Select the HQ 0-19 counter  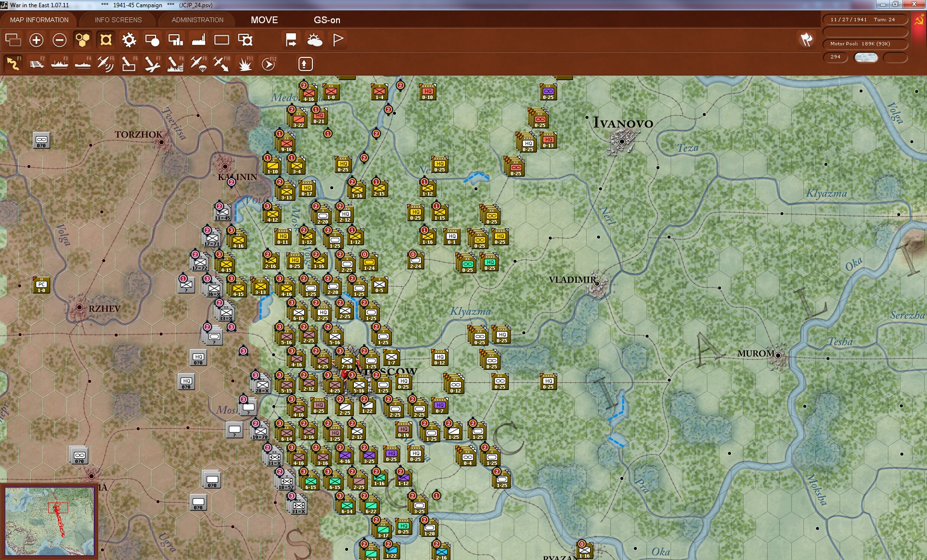coord(404,430)
